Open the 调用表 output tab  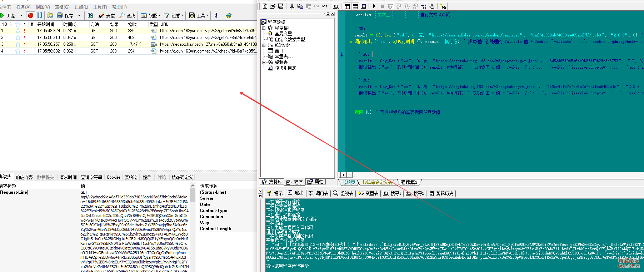point(318,193)
